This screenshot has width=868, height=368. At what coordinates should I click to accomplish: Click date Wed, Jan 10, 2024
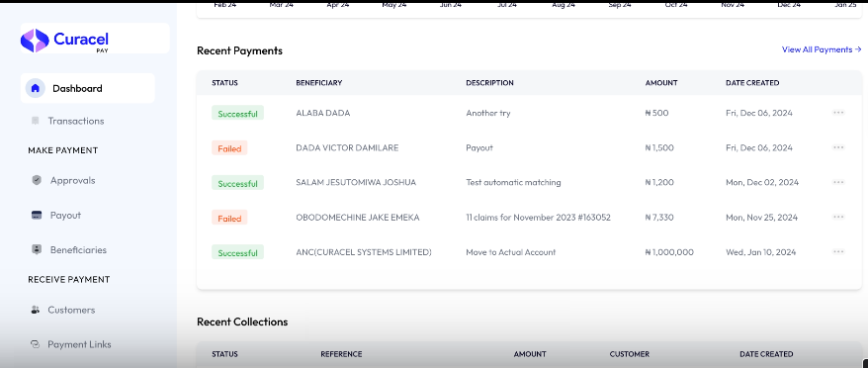(760, 252)
